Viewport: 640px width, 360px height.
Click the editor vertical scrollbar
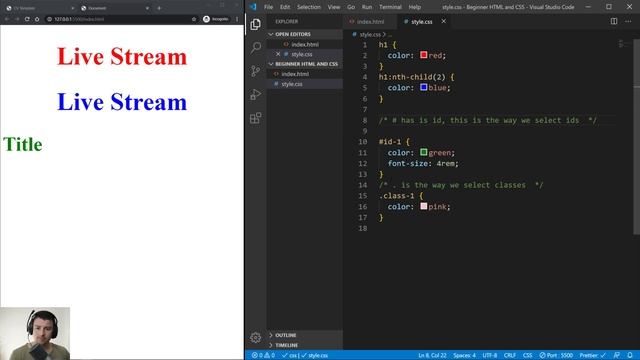636,137
